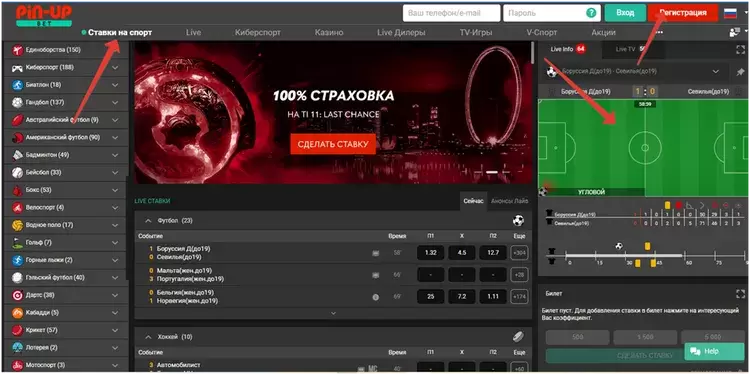Open the Акции promotions page
The height and width of the screenshot is (375, 750).
(604, 33)
